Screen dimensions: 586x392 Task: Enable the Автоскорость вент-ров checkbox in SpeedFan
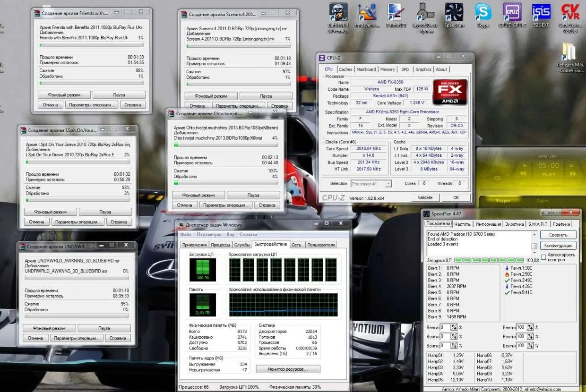(543, 257)
